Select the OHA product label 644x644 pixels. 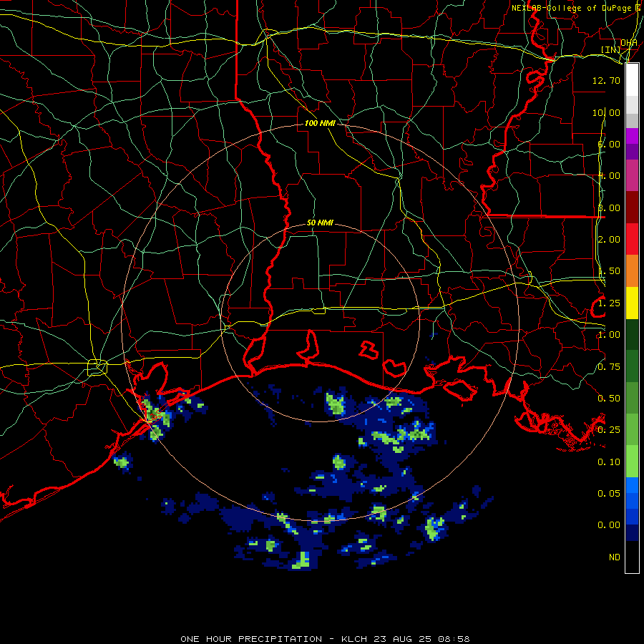click(629, 43)
